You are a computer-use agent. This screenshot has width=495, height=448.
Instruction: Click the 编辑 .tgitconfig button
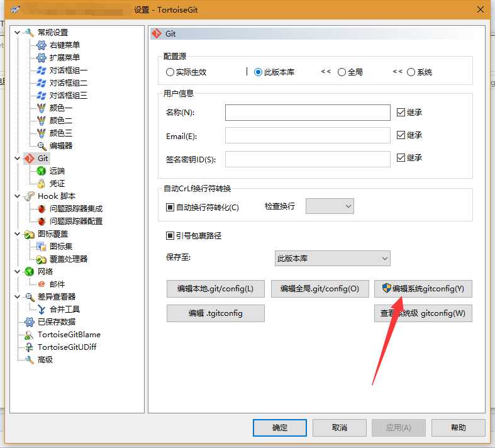(216, 313)
